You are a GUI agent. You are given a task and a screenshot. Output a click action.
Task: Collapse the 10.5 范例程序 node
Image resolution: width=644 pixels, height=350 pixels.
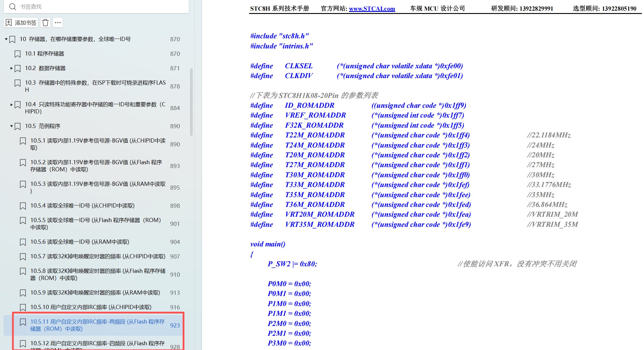(12, 126)
